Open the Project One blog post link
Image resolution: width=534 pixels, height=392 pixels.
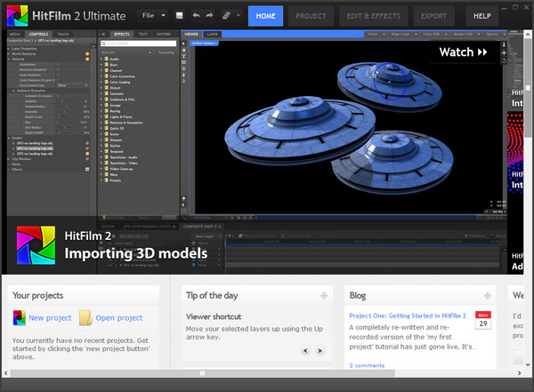tap(408, 315)
